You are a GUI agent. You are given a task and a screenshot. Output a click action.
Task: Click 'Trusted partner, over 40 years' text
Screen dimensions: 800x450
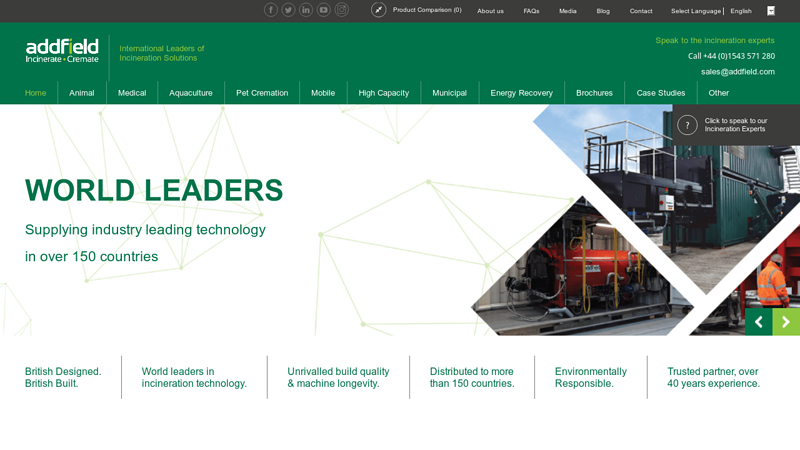pyautogui.click(x=713, y=378)
